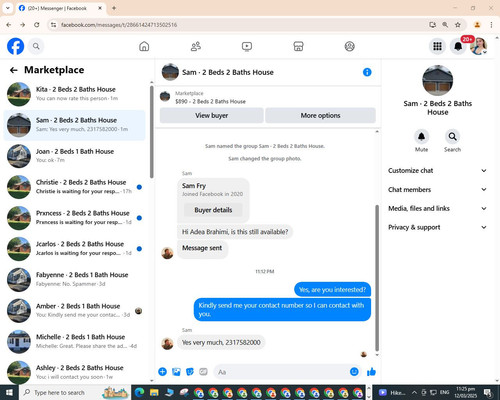The width and height of the screenshot is (500, 400).
Task: Click the chat messages scrollbar
Action: click(377, 278)
